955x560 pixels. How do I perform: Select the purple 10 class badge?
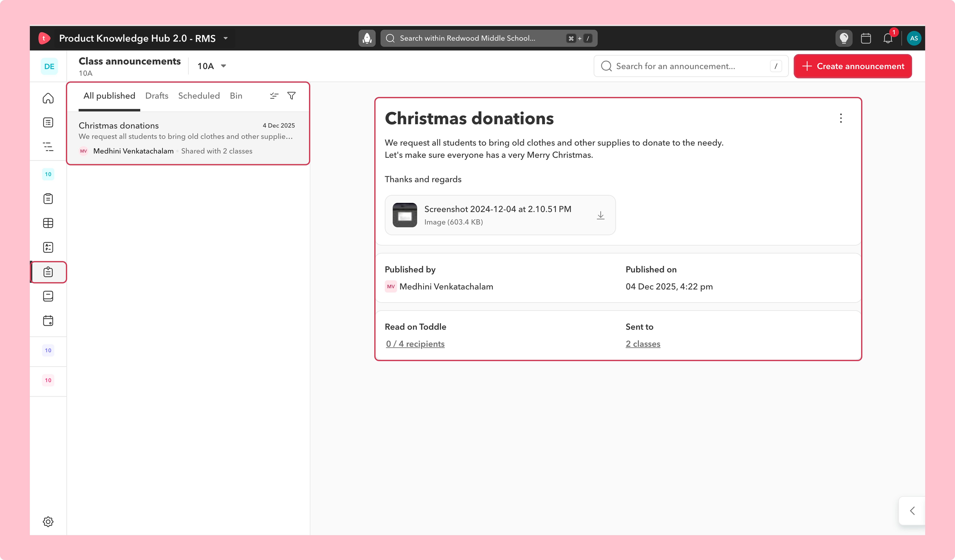pyautogui.click(x=48, y=351)
